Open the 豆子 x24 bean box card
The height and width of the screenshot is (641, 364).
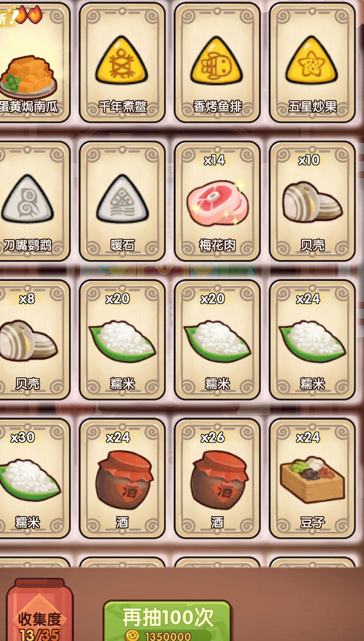click(x=312, y=478)
